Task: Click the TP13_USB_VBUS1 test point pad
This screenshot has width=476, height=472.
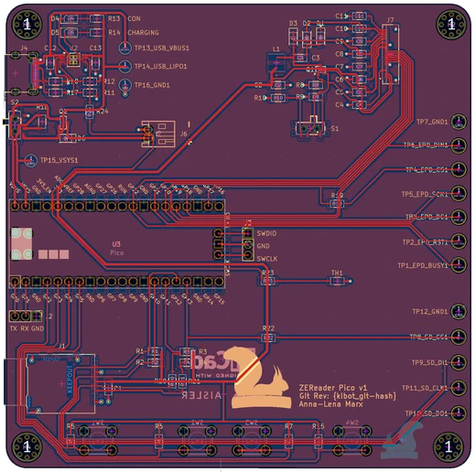Action: (x=124, y=48)
